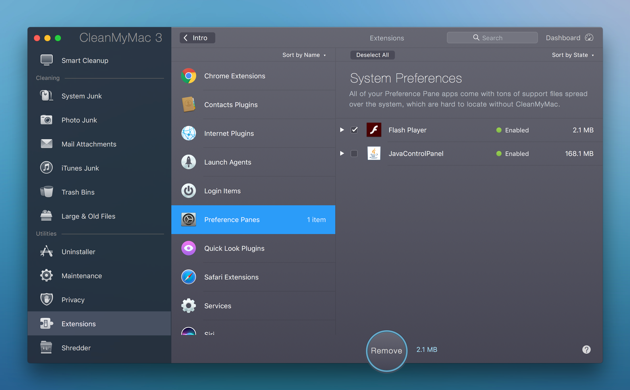
Task: Select the Large & Old Files icon
Action: click(x=46, y=216)
